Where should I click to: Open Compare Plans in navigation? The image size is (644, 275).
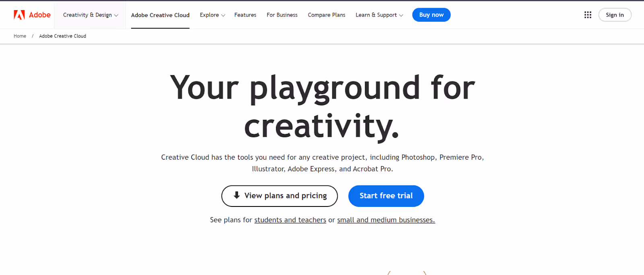(326, 15)
